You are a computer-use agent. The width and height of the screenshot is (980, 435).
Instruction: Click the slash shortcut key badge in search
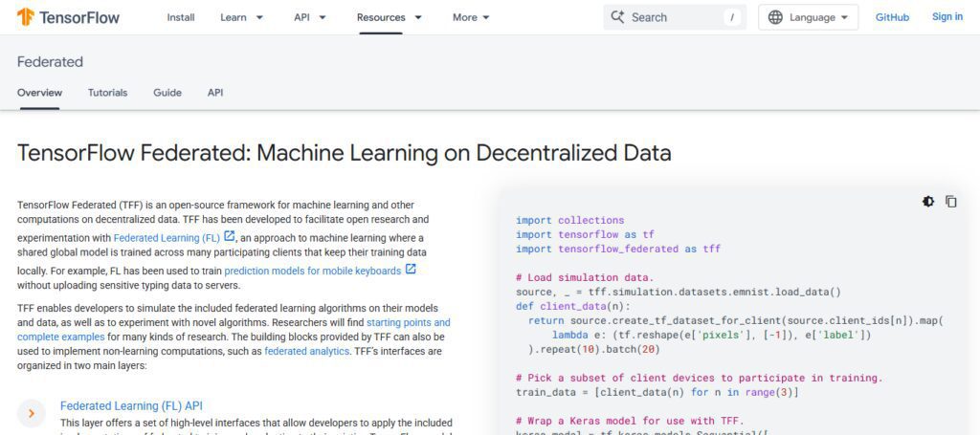click(x=732, y=17)
